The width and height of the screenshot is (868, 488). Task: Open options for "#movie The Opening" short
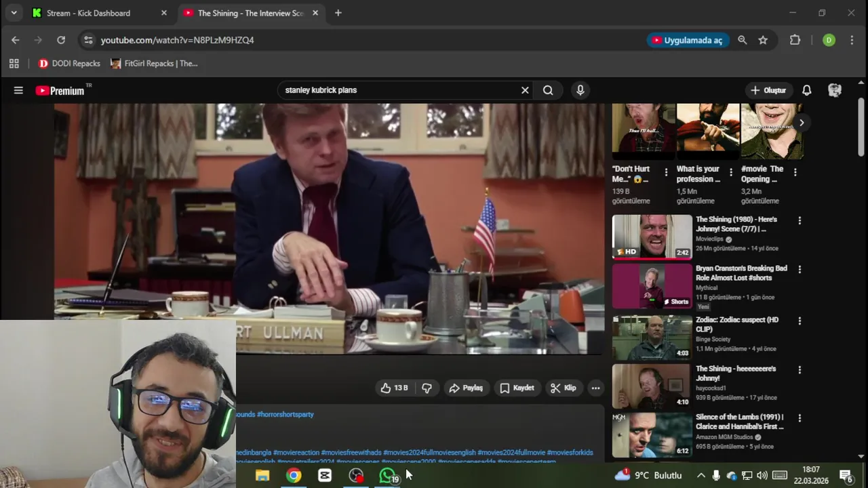pyautogui.click(x=795, y=172)
